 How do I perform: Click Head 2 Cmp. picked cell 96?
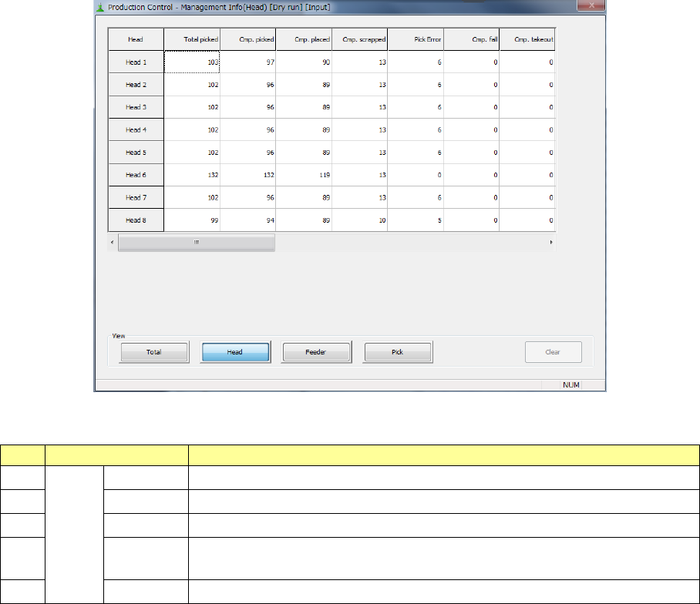coord(247,85)
